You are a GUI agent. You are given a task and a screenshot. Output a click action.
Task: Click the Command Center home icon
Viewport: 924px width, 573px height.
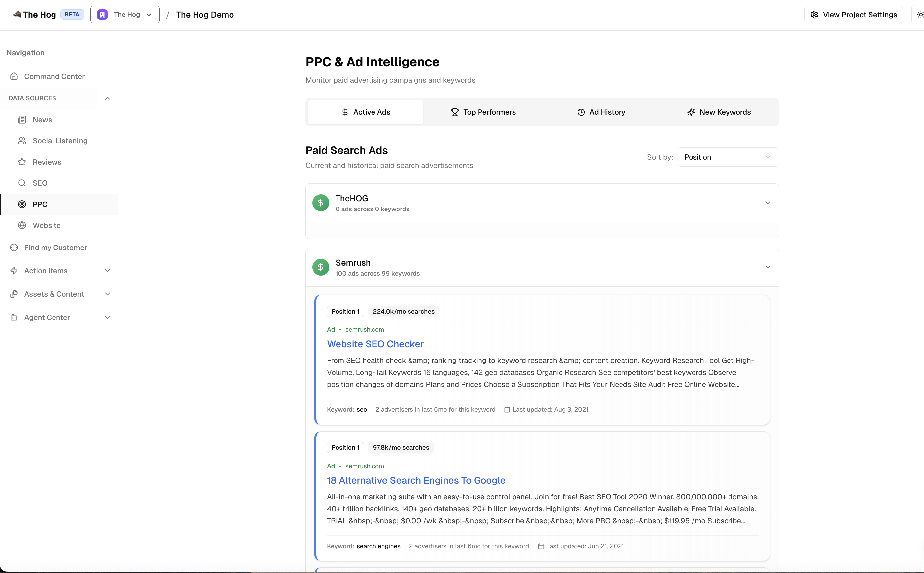[x=14, y=76]
